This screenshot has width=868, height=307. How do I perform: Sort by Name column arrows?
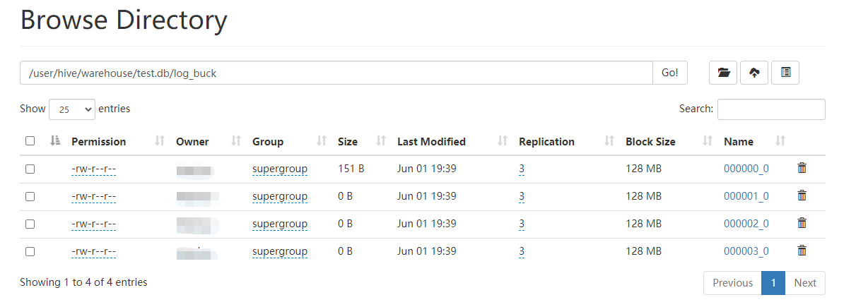click(x=780, y=141)
